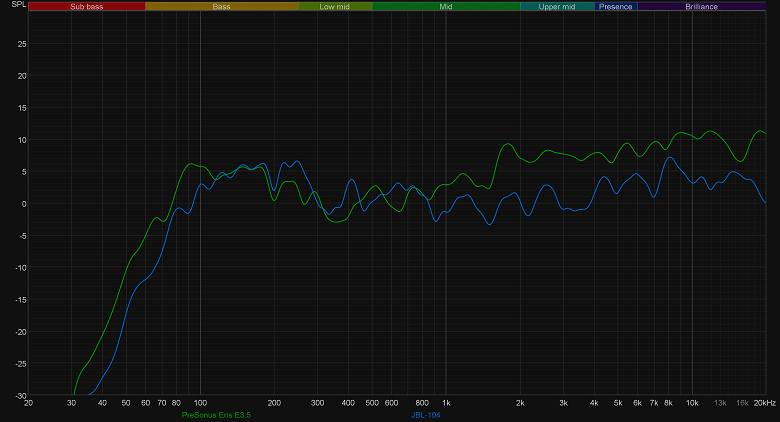
Task: Click the 20kHz axis label
Action: point(765,403)
